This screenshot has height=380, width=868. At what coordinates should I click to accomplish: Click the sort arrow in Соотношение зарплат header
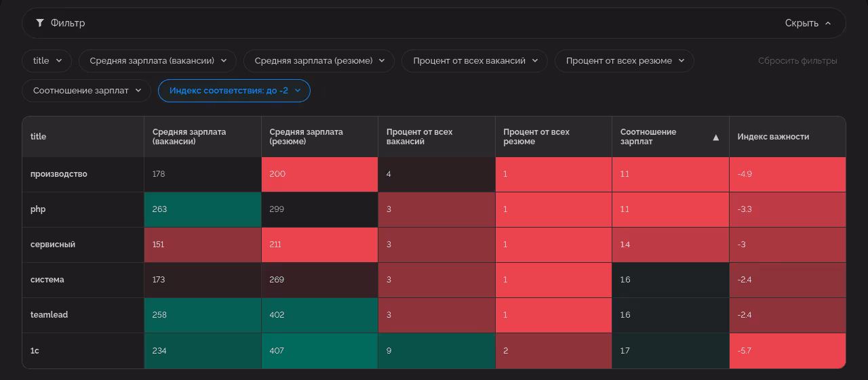pyautogui.click(x=715, y=138)
